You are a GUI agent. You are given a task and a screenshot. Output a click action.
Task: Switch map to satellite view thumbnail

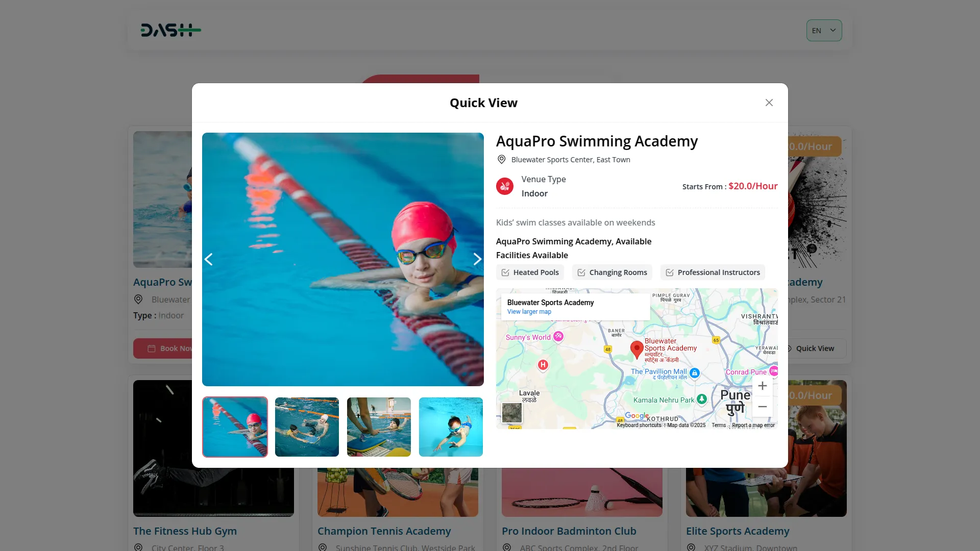[511, 413]
